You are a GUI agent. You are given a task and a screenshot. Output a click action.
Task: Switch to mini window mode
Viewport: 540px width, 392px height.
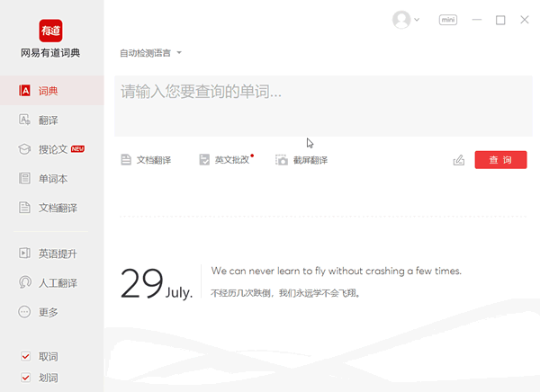click(x=448, y=20)
